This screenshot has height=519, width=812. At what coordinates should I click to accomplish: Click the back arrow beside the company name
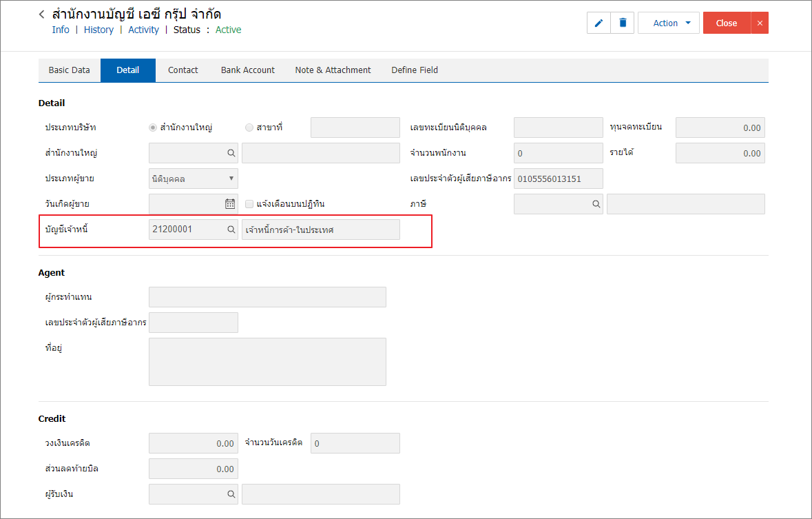41,14
